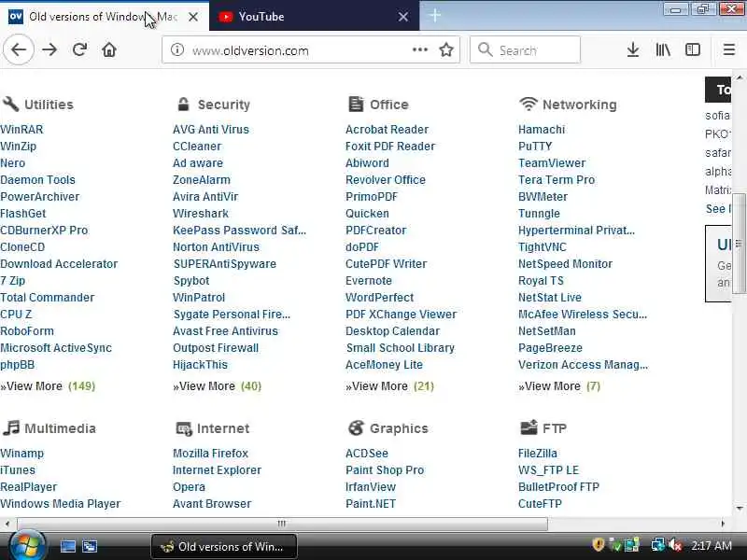This screenshot has width=747, height=560.
Task: Close the YouTube tab
Action: coord(403,17)
